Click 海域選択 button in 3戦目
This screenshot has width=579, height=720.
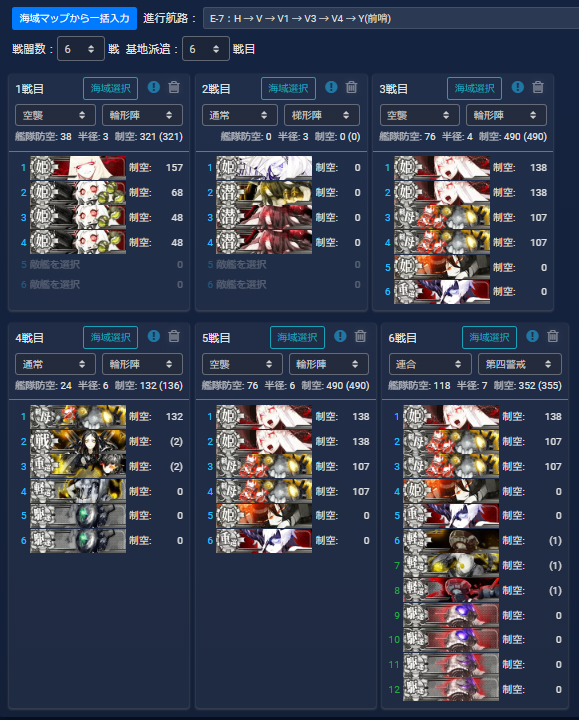[x=474, y=88]
